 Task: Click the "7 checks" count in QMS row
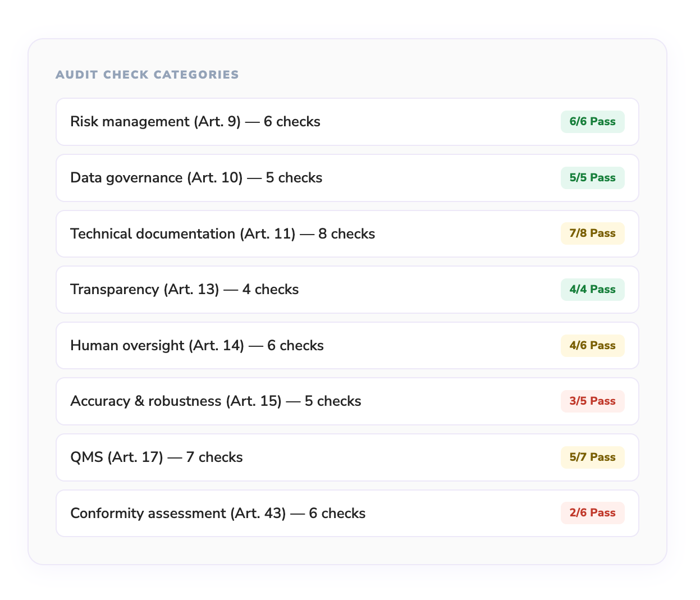point(214,457)
